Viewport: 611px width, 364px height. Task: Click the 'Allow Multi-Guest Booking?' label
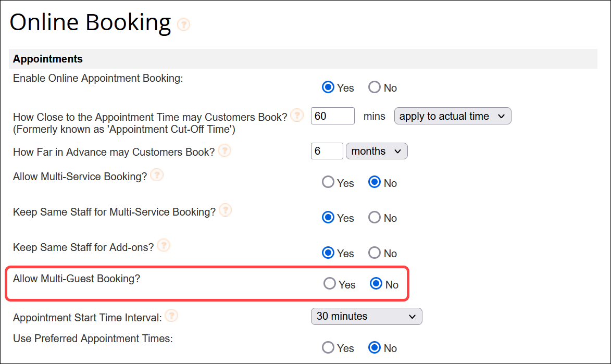click(x=77, y=279)
